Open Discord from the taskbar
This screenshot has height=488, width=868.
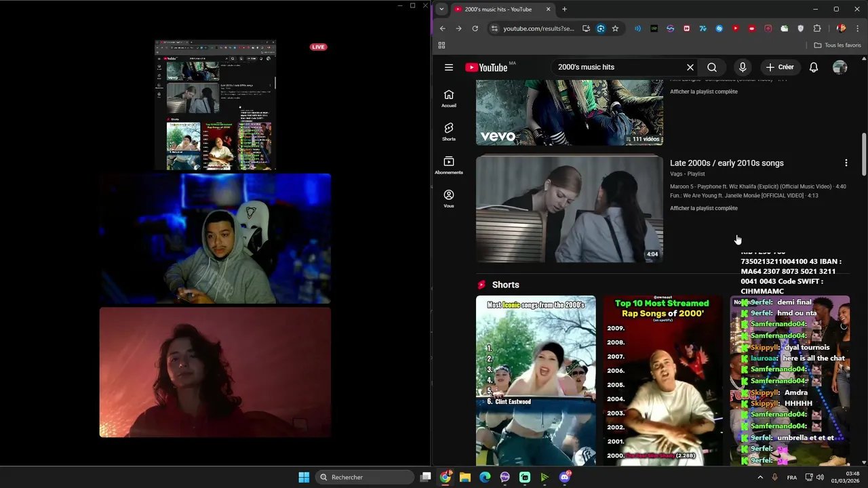tap(565, 477)
